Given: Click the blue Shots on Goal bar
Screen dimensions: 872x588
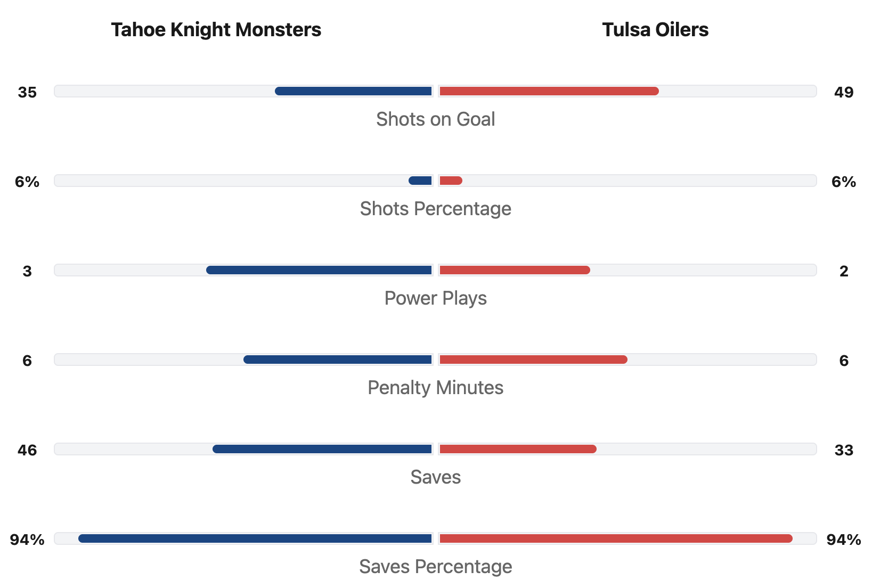Looking at the screenshot, I should tap(353, 91).
